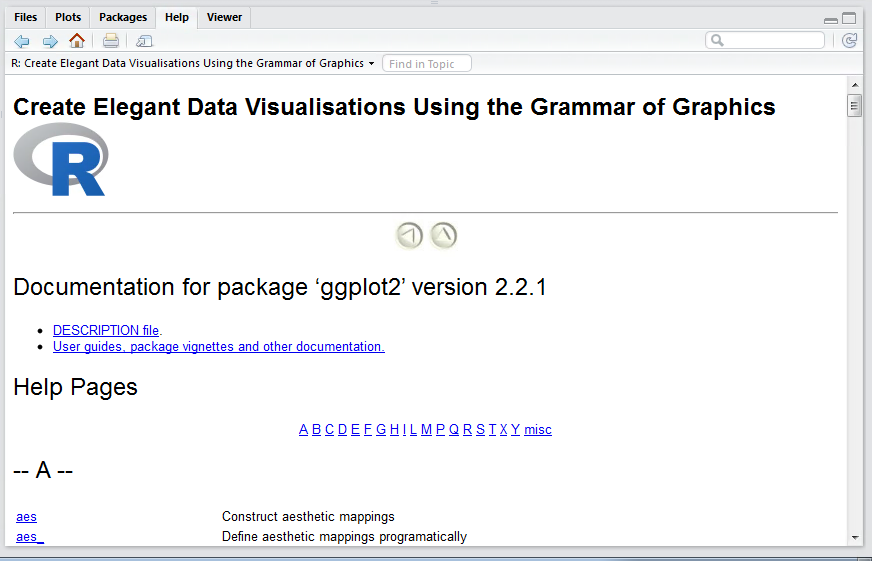Focus the help search box
Viewport: 872px width, 561px height.
pos(765,41)
